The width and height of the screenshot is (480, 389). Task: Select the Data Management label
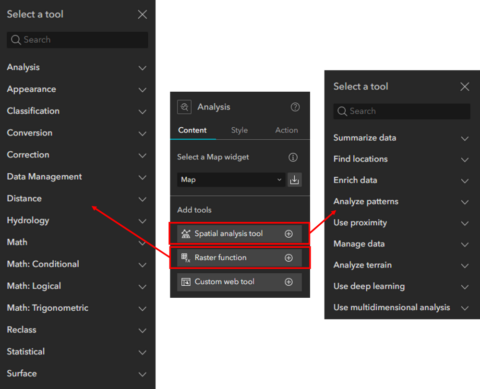(44, 177)
